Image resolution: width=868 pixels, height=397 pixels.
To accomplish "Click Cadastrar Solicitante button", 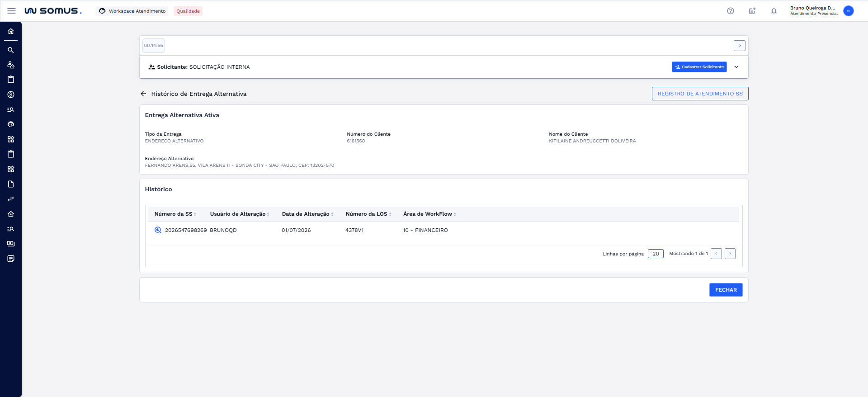I will (x=699, y=67).
